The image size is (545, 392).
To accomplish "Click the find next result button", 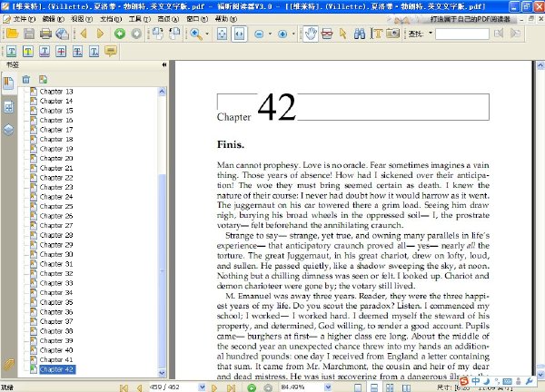I will click(515, 34).
